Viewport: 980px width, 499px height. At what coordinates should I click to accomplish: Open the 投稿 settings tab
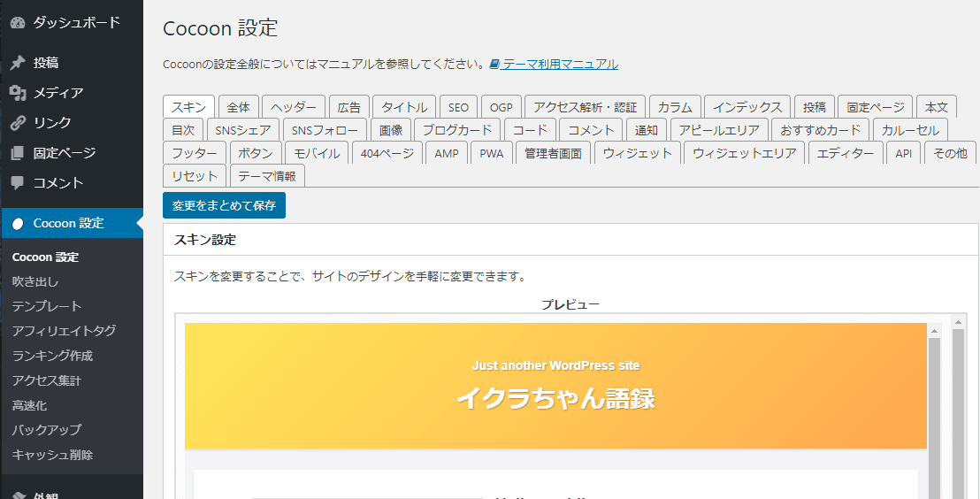(x=815, y=107)
